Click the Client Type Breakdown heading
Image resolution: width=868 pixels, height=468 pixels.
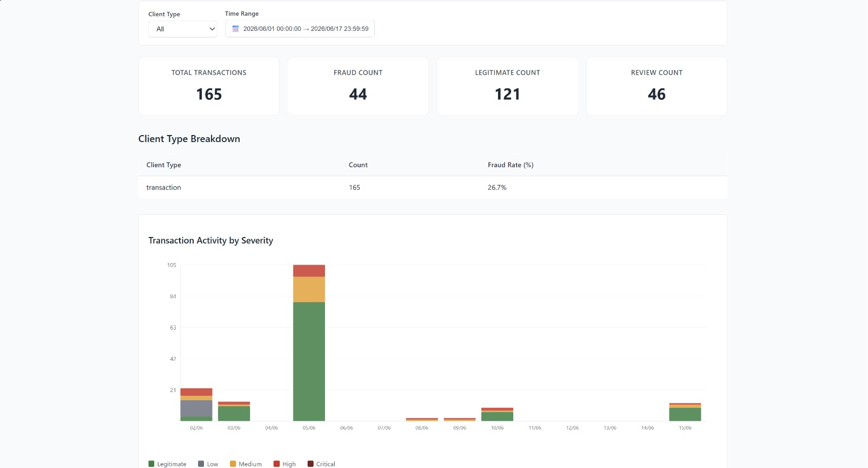[x=189, y=139]
